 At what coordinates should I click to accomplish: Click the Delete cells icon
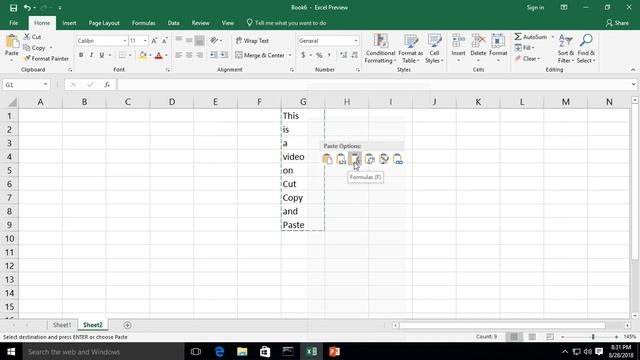click(x=478, y=41)
